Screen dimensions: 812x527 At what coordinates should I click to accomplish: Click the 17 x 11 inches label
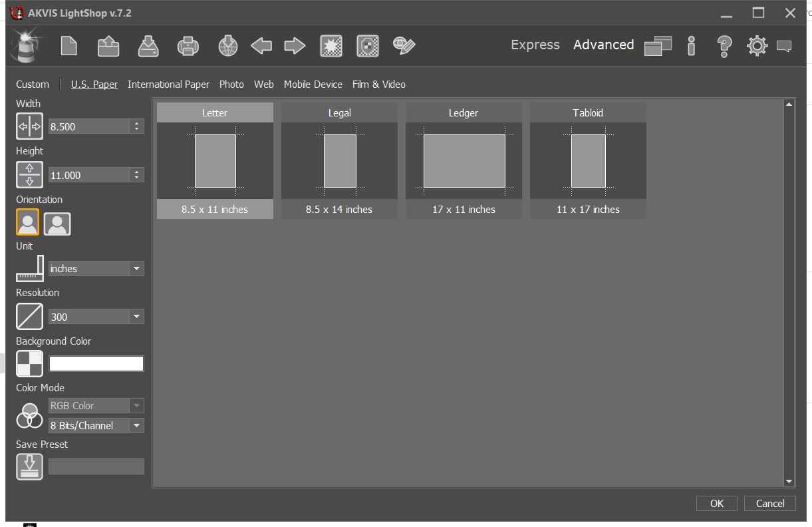click(x=464, y=209)
